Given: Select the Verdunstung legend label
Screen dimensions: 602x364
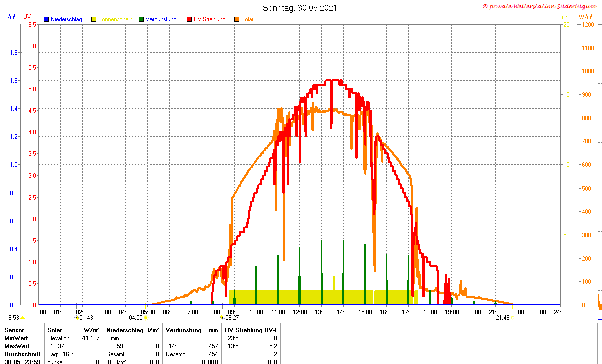Looking at the screenshot, I should tap(161, 19).
